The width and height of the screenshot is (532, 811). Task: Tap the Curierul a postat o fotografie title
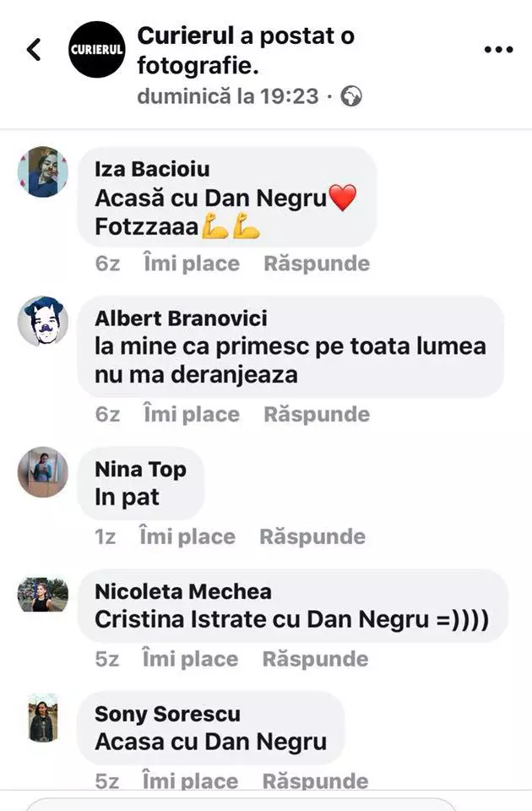246,51
